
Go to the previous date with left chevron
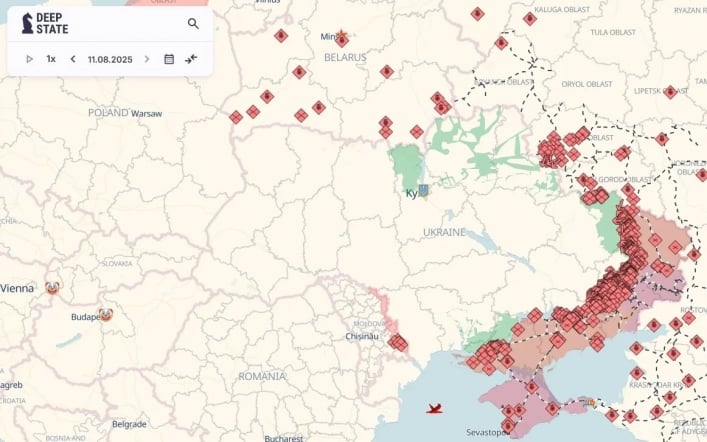pyautogui.click(x=73, y=59)
